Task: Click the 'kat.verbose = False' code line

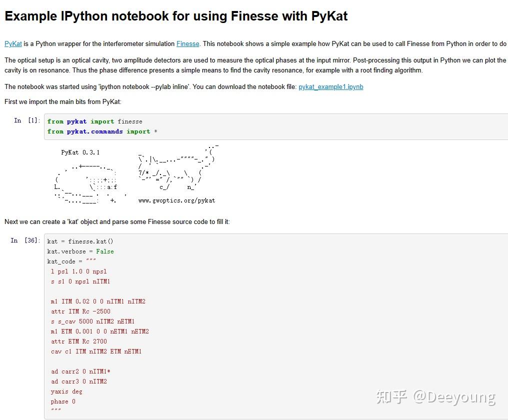Action: coord(80,251)
